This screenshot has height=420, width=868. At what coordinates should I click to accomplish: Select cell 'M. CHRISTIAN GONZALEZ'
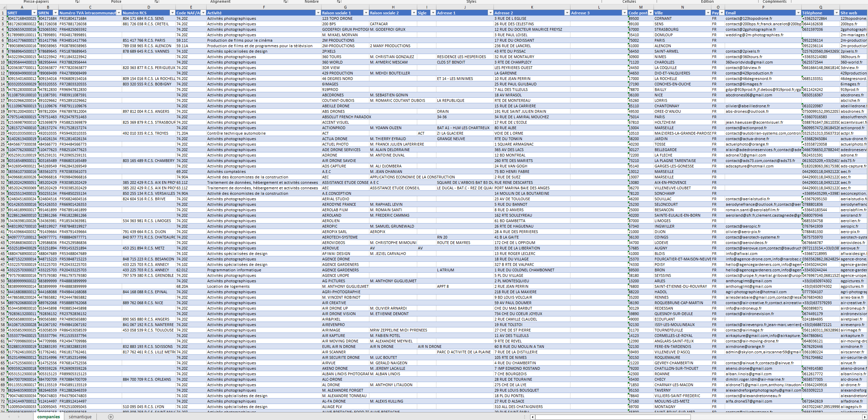pyautogui.click(x=393, y=57)
